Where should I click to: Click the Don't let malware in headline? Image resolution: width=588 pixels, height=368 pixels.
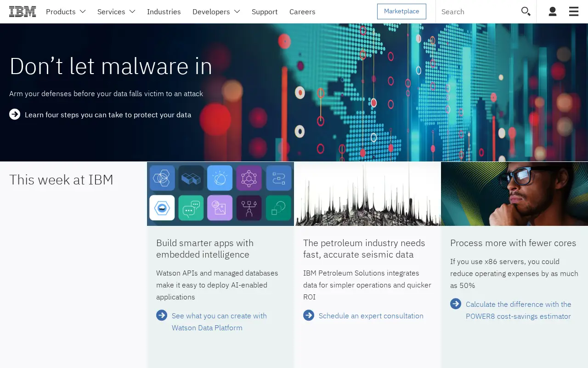point(111,66)
